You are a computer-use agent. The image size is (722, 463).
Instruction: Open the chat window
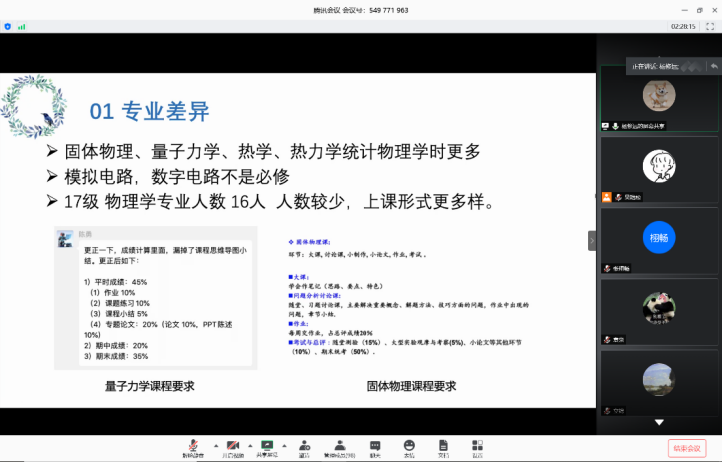coord(375,446)
